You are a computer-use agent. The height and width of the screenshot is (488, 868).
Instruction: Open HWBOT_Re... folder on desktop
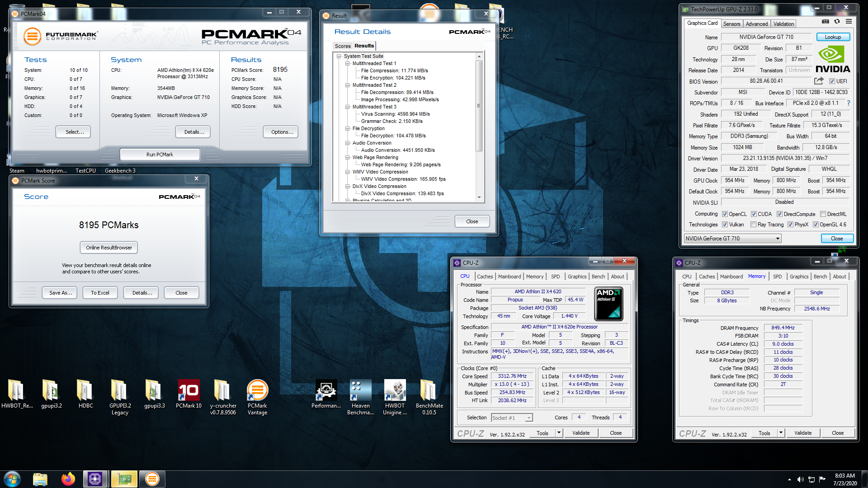pos(17,394)
